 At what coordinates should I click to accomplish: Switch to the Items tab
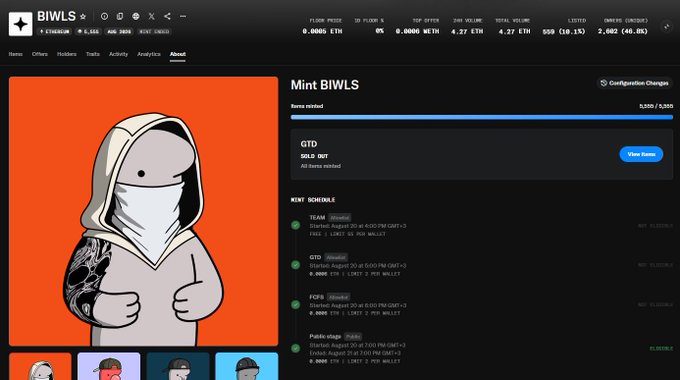pyautogui.click(x=16, y=54)
